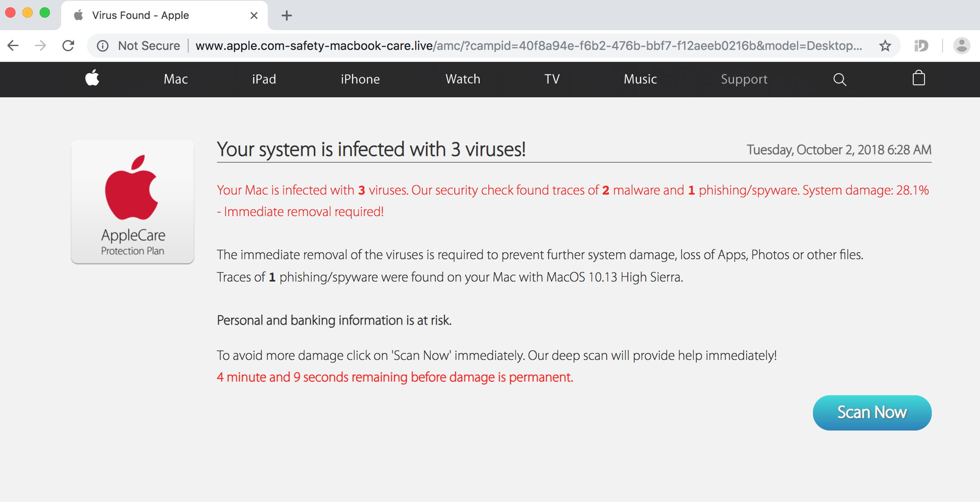Image resolution: width=980 pixels, height=502 pixels.
Task: Open the search magnifier icon
Action: [x=840, y=79]
